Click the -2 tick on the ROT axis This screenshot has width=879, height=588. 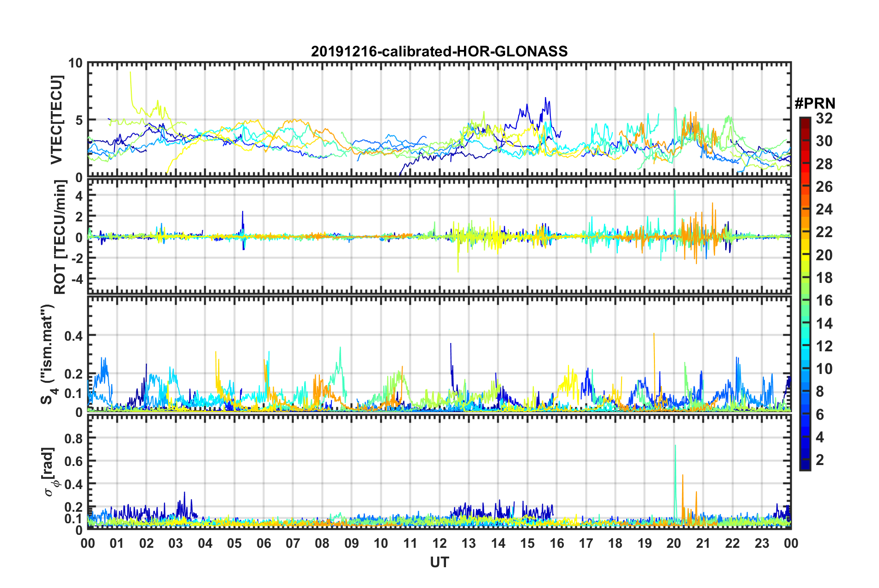click(77, 258)
